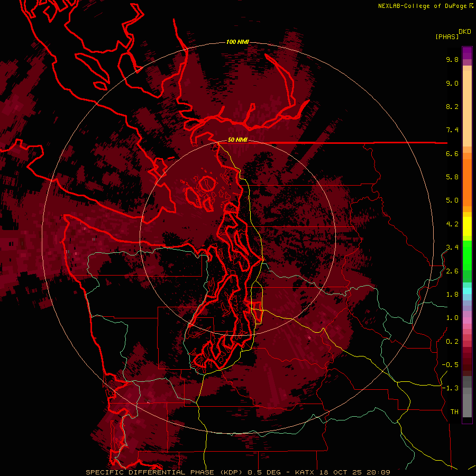Click the 100 NMI range ring label

tap(237, 42)
